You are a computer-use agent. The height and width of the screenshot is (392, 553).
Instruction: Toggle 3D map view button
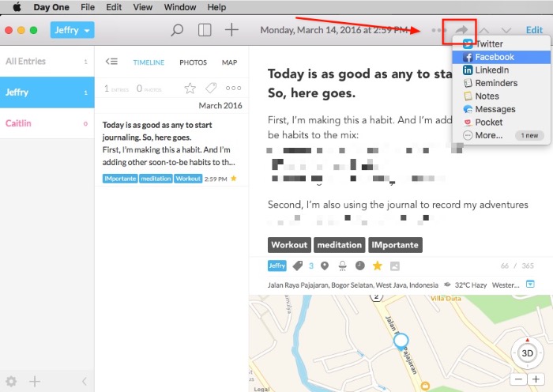tap(528, 352)
